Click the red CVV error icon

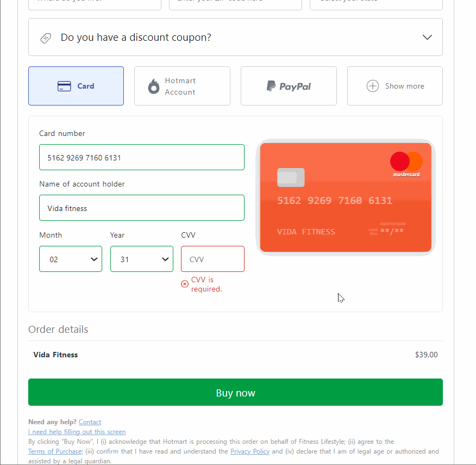185,284
